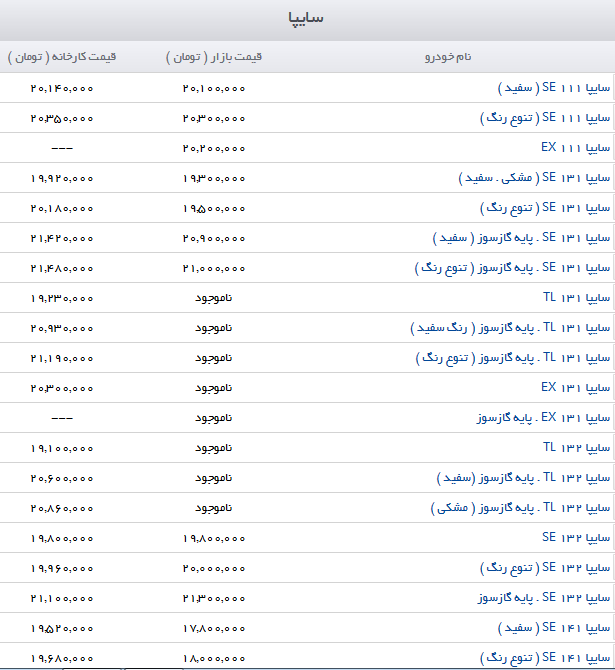The width and height of the screenshot is (615, 670).
Task: Open the سایپا ۱۱۱ SE (سفید) car link
Action: point(554,88)
